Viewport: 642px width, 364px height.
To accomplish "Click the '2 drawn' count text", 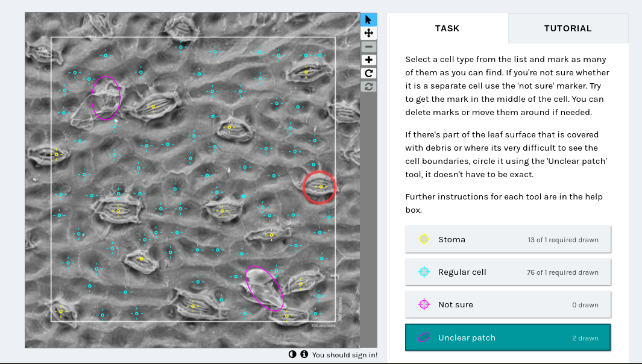I will (585, 338).
